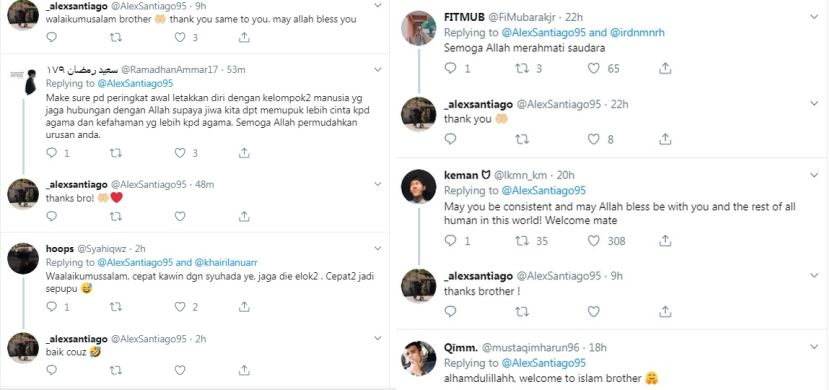Like the 'thanks bro!' reply tweet
Viewport: 830px width, 390px height.
[x=180, y=216]
